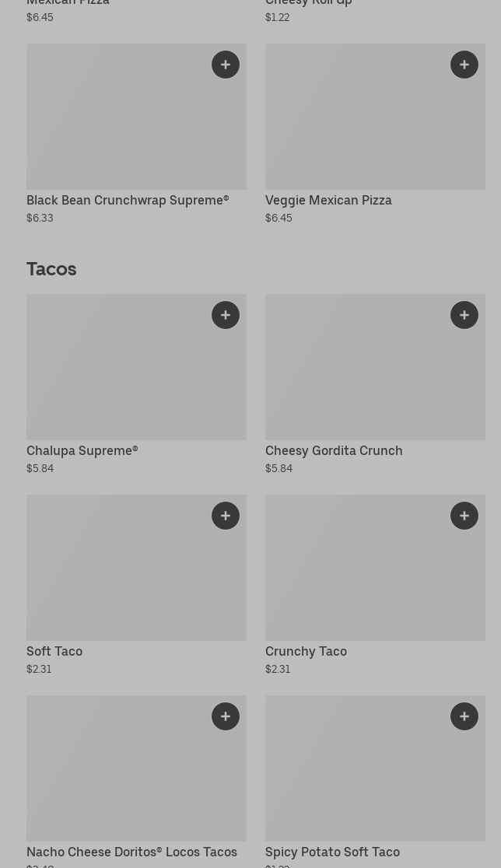501x868 pixels.
Task: Open the Cheesy Gordita Crunch item name
Action: [x=334, y=450]
